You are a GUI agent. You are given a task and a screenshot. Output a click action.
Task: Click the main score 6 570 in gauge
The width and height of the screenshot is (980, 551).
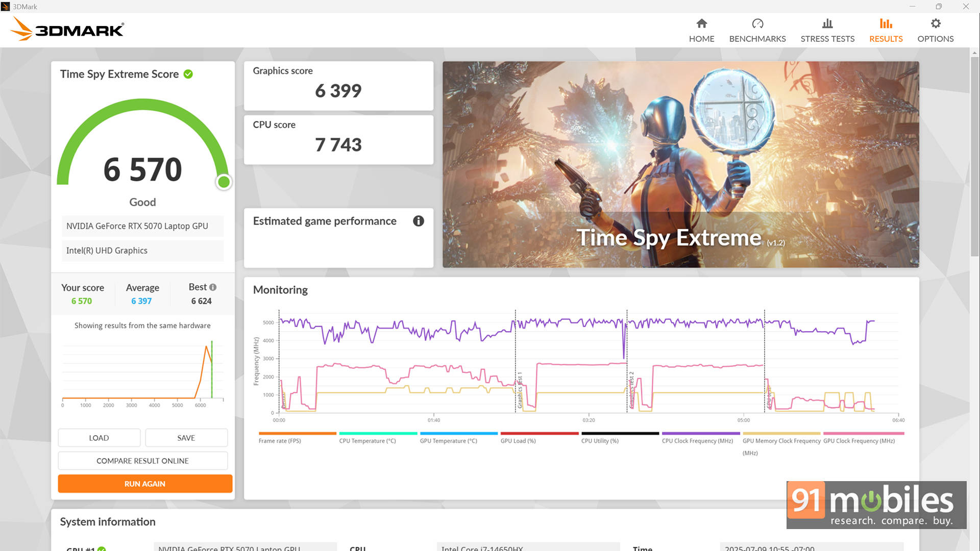coord(142,169)
